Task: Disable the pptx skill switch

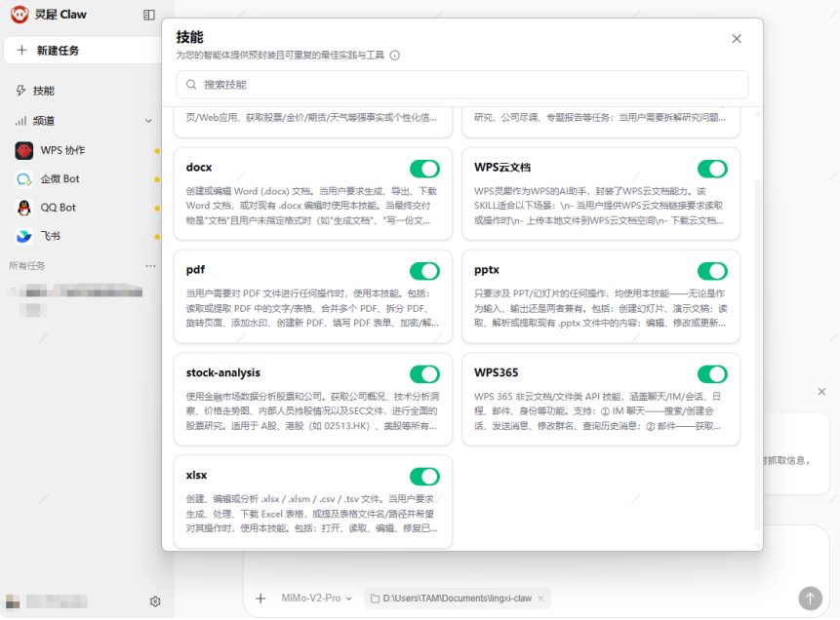Action: tap(712, 271)
